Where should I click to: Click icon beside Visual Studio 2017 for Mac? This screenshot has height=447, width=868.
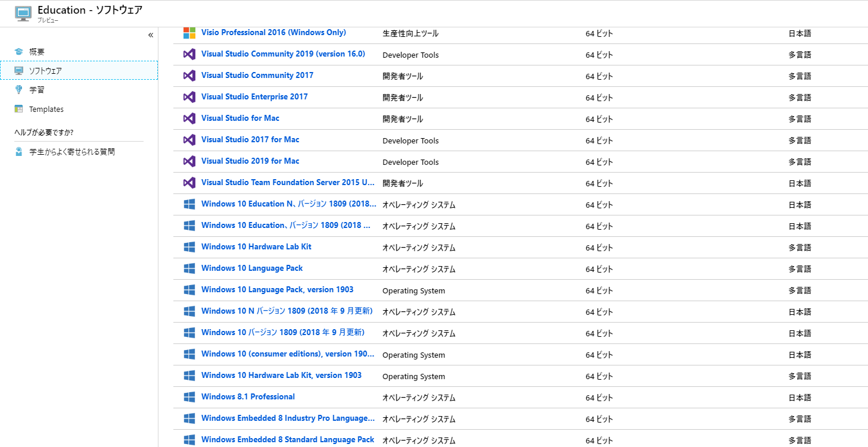(189, 140)
